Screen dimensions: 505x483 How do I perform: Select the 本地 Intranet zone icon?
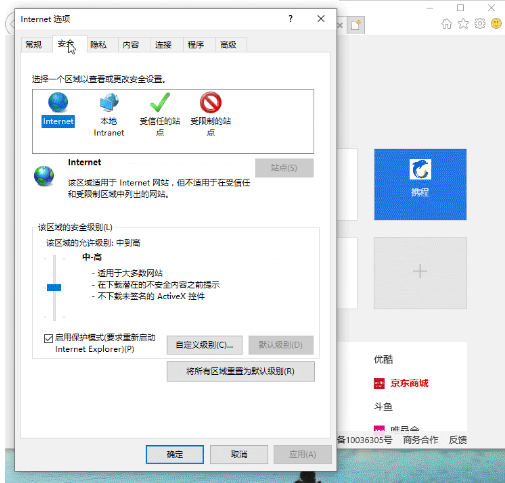109,102
